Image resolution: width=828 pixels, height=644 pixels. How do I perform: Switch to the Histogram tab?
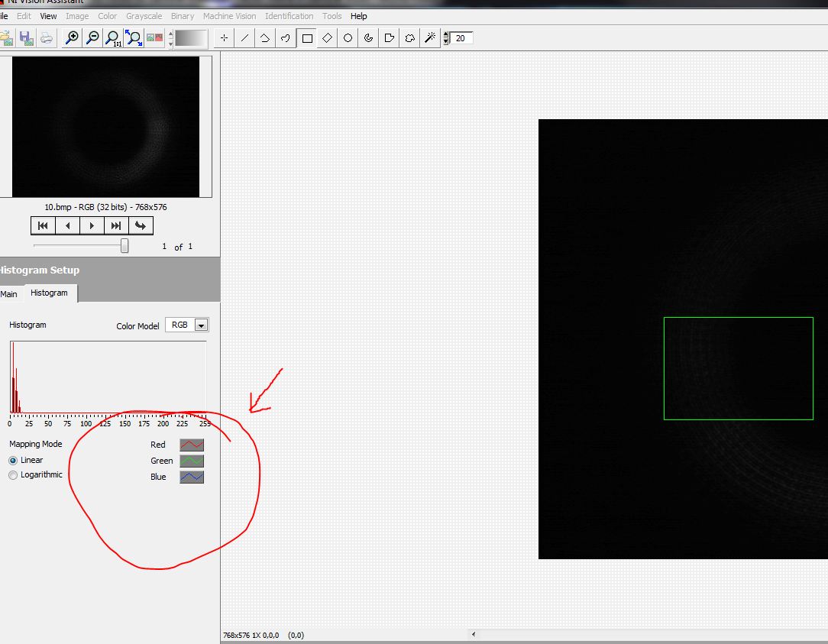[49, 293]
